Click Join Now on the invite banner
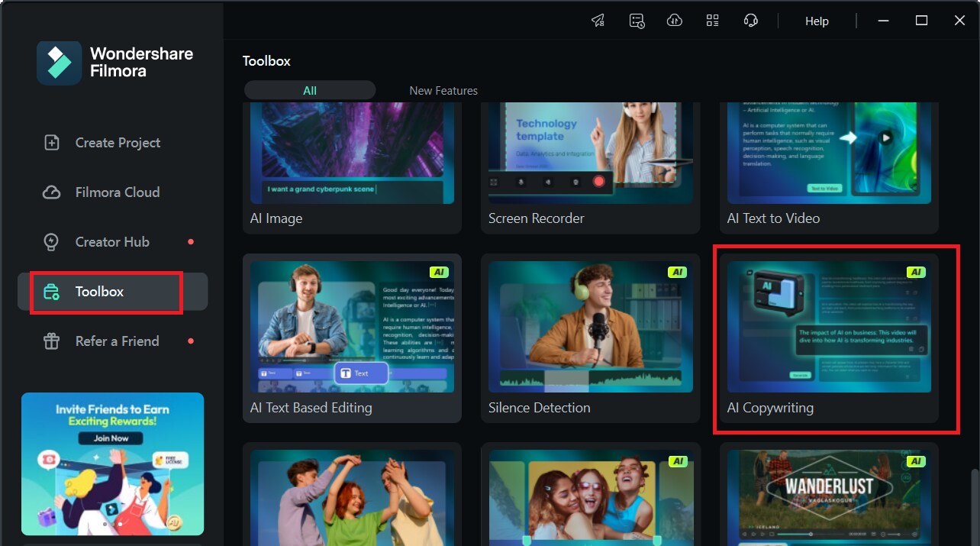Screen dimensions: 980x546 tap(111, 438)
